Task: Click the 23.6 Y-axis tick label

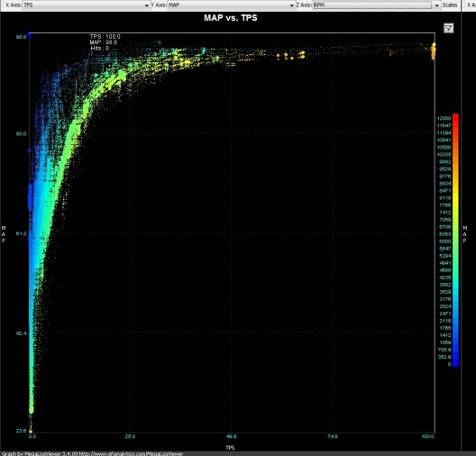Action: tap(21, 431)
